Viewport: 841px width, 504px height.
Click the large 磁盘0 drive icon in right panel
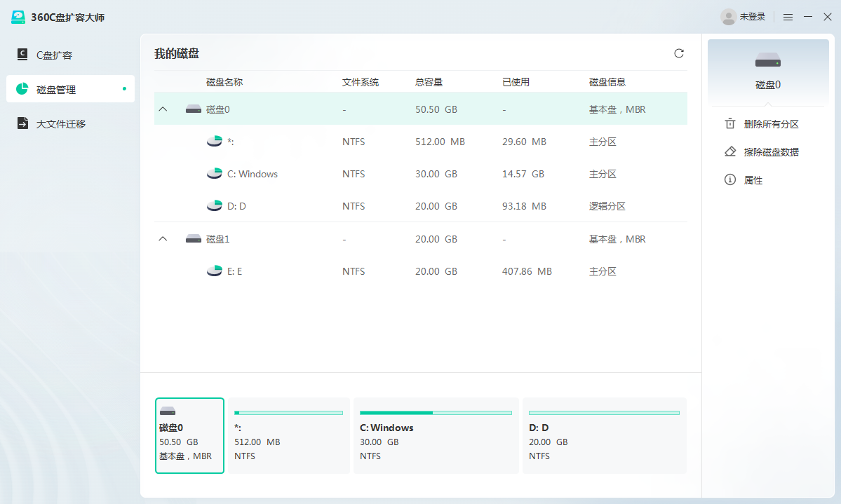[x=767, y=61]
